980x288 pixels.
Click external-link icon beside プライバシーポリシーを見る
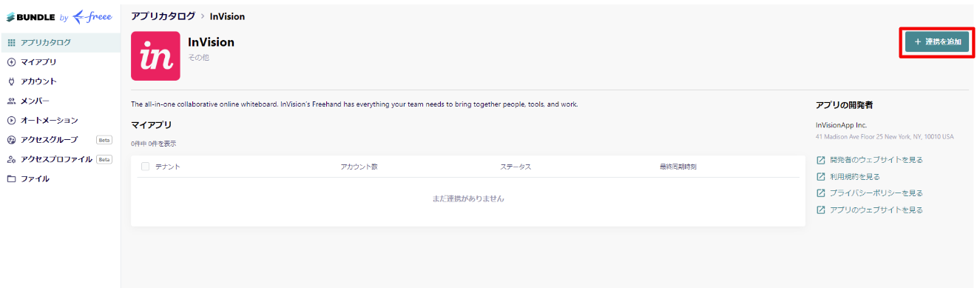pos(820,193)
